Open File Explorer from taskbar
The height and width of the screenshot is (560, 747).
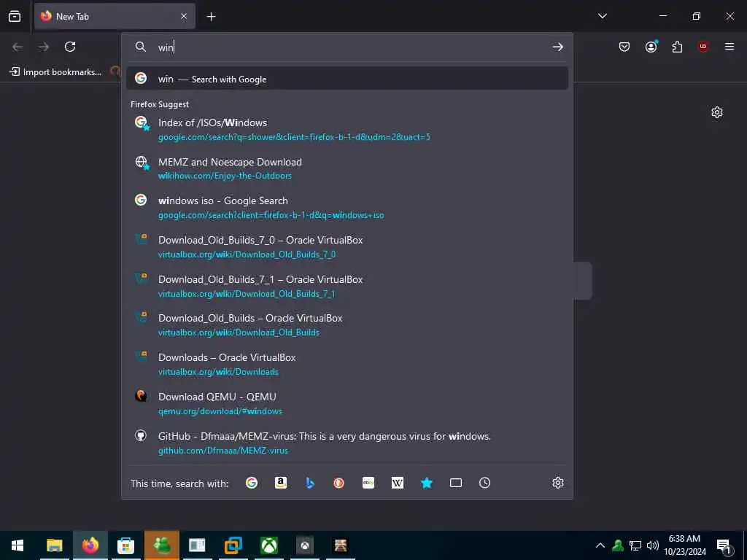[54, 545]
